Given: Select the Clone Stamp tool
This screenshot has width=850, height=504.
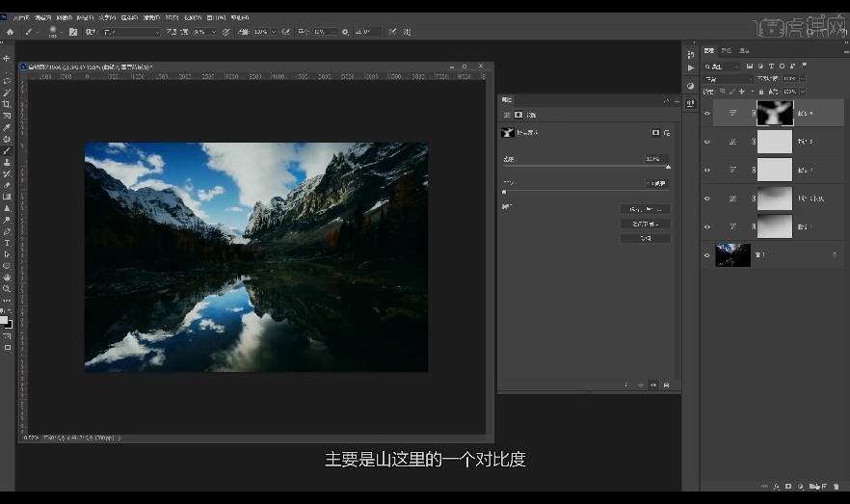Looking at the screenshot, I should click(7, 162).
